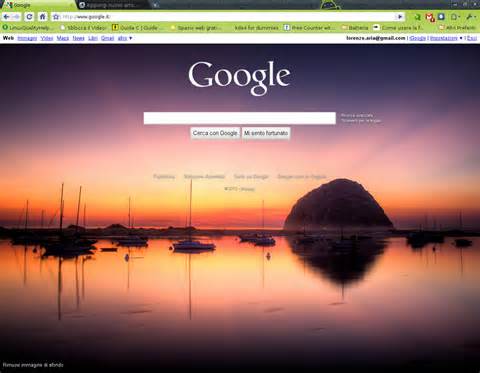Open the Google.com in English link
This screenshot has width=480, height=373.
pyautogui.click(x=302, y=177)
